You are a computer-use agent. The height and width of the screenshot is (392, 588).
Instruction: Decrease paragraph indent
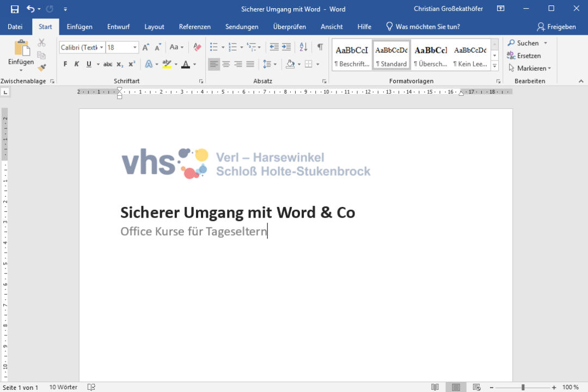[274, 47]
